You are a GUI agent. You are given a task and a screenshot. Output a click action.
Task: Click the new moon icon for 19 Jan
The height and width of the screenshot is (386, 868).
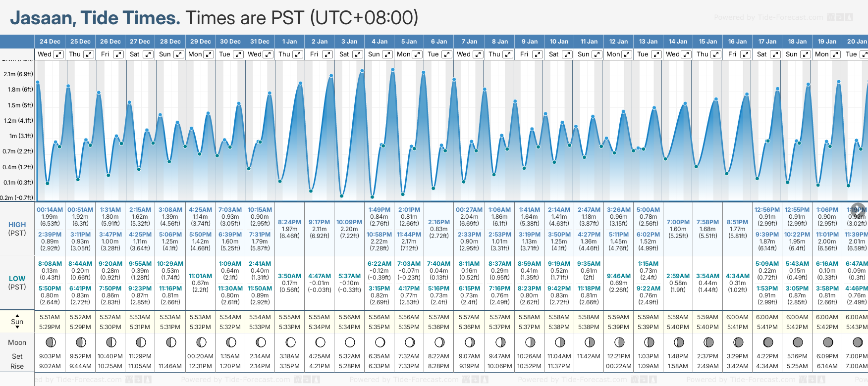(x=828, y=342)
